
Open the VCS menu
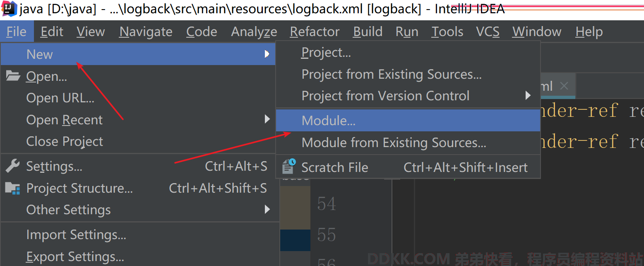click(x=488, y=31)
